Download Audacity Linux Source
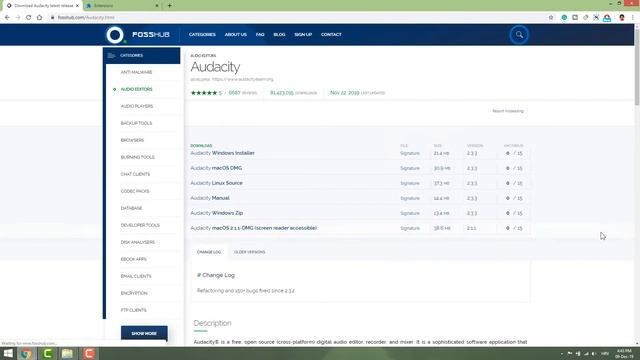The width and height of the screenshot is (640, 360). click(216, 183)
